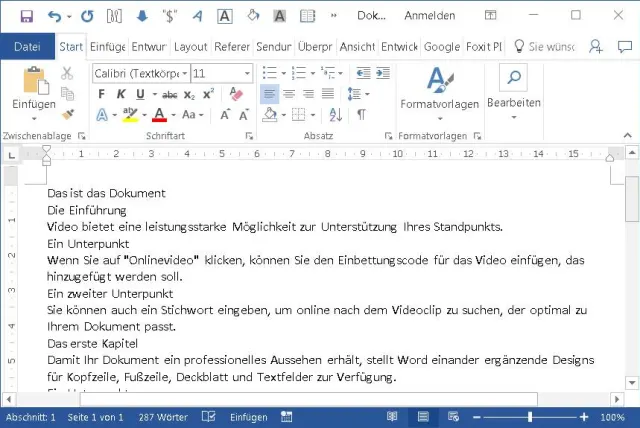Clear all formatting with the eraser icon

(x=236, y=94)
